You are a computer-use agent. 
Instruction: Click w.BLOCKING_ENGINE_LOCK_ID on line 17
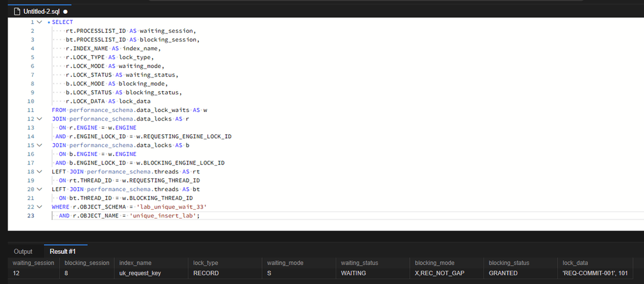(x=180, y=163)
